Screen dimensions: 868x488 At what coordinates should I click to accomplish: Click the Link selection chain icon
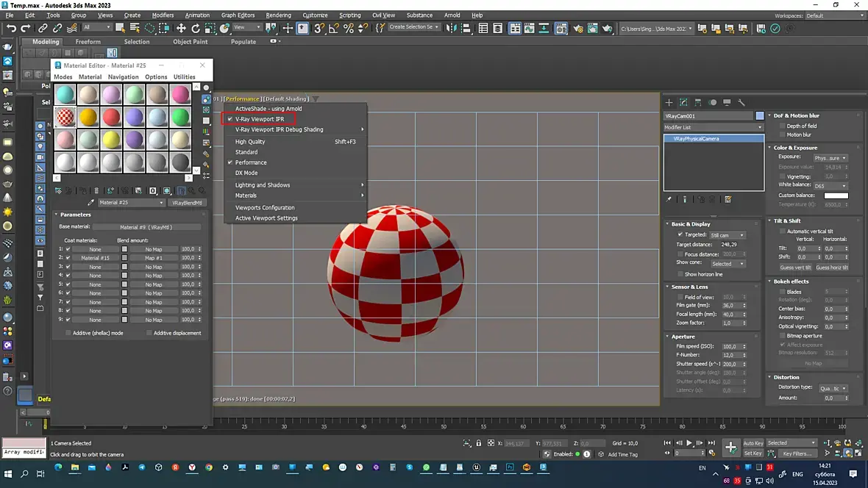[43, 28]
